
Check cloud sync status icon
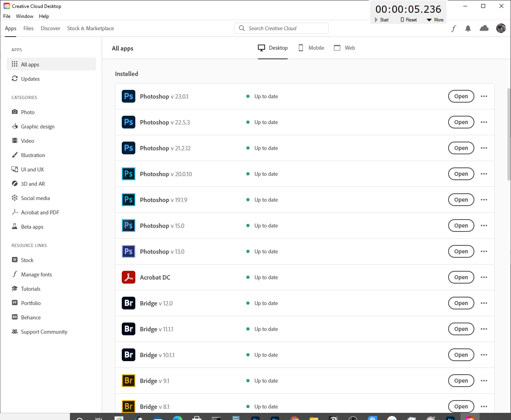click(484, 28)
